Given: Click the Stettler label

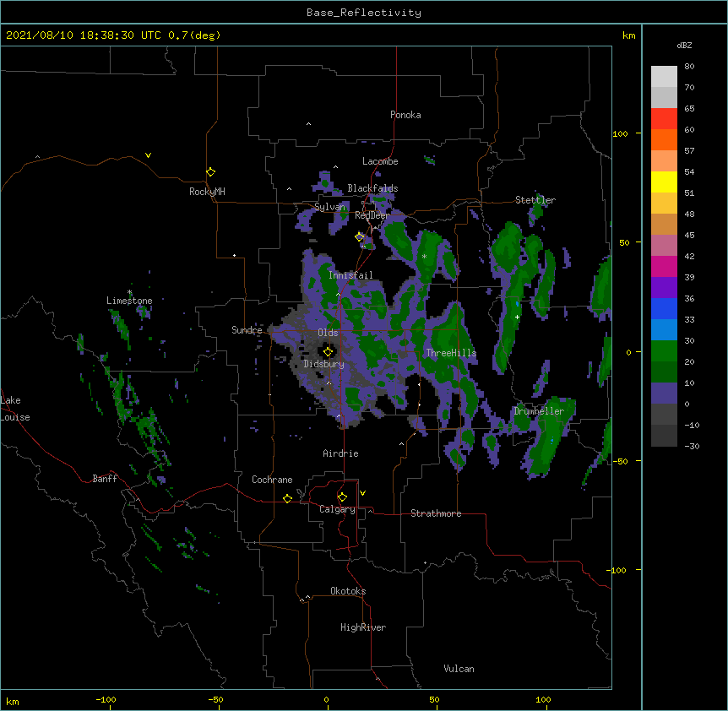Looking at the screenshot, I should tap(535, 200).
